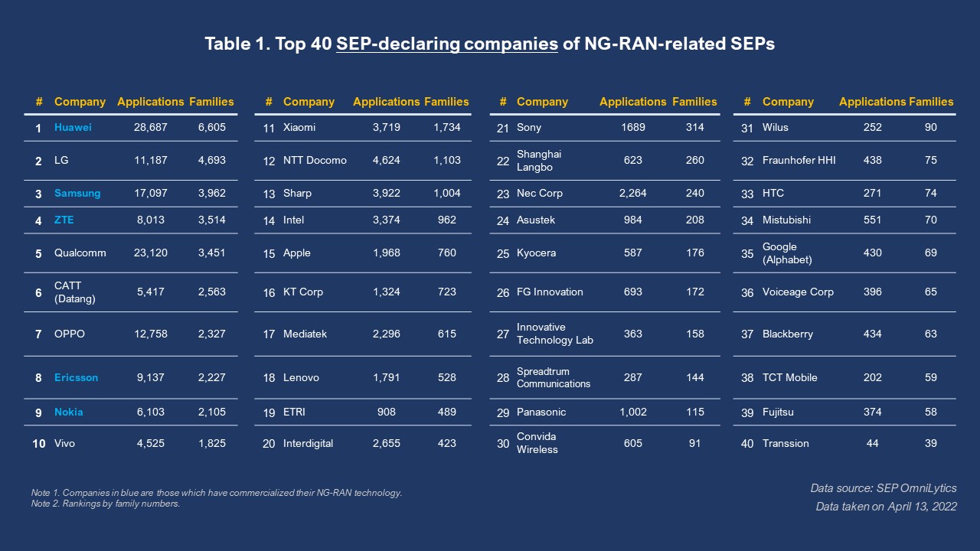Click the Interdigital company name
Viewport: 980px width, 551px height.
pyautogui.click(x=308, y=444)
